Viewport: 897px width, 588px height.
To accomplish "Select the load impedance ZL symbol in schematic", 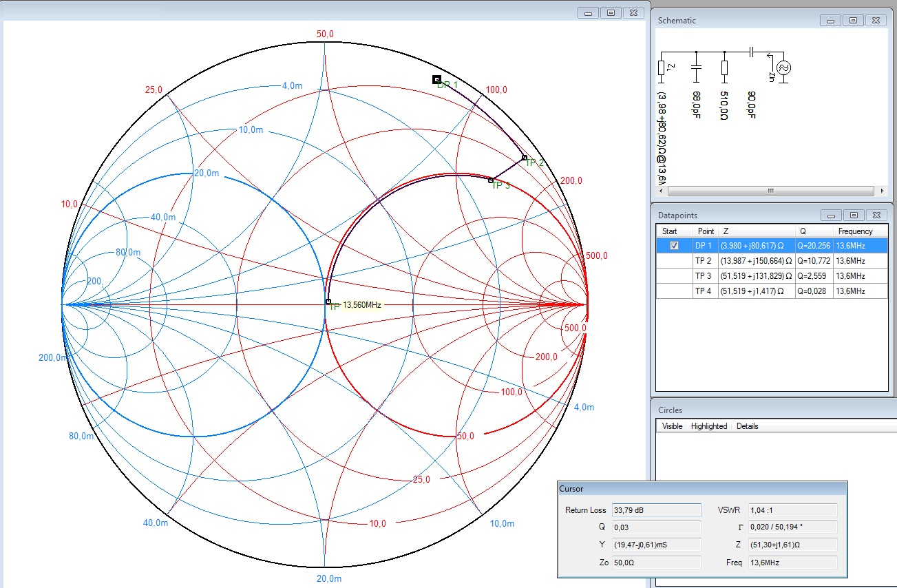I will point(662,67).
